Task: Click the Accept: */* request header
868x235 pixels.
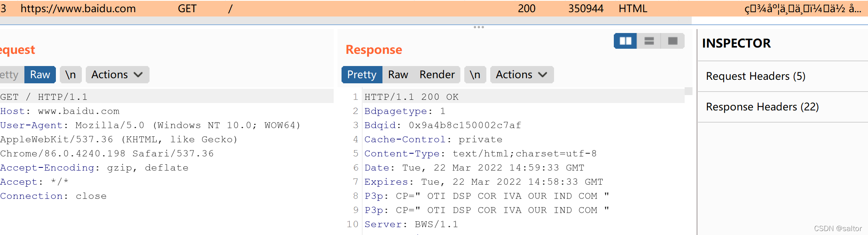Action: (35, 182)
